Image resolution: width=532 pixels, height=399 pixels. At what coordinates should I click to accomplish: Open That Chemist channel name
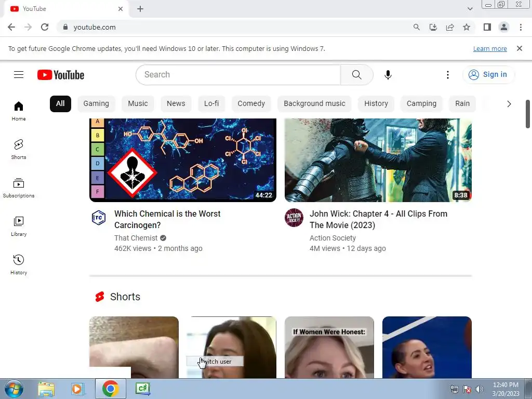point(136,238)
